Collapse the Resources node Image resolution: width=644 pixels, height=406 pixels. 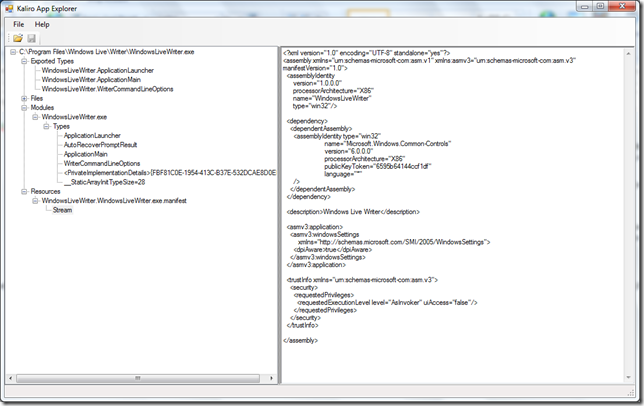pos(24,191)
